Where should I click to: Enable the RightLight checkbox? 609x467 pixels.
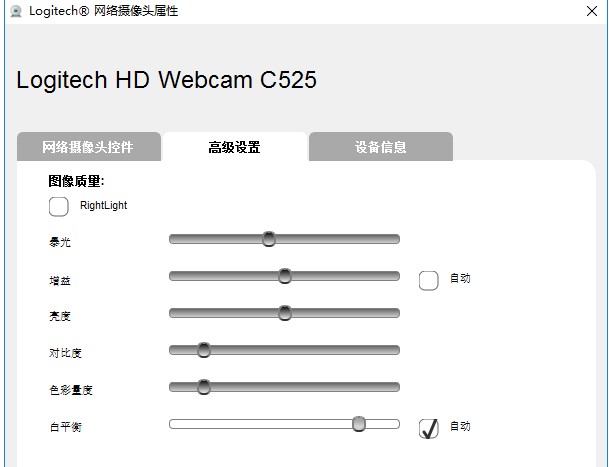click(x=59, y=206)
